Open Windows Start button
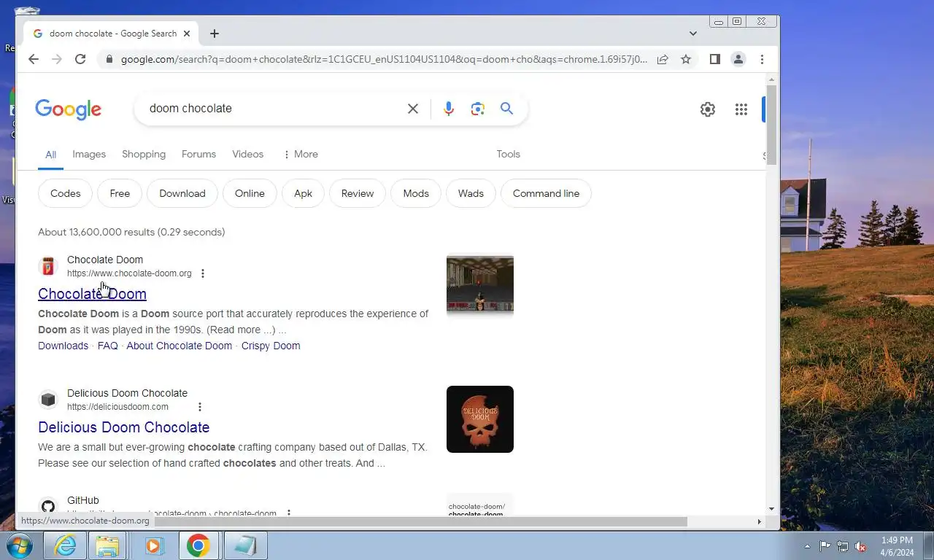934x560 pixels. [19, 545]
